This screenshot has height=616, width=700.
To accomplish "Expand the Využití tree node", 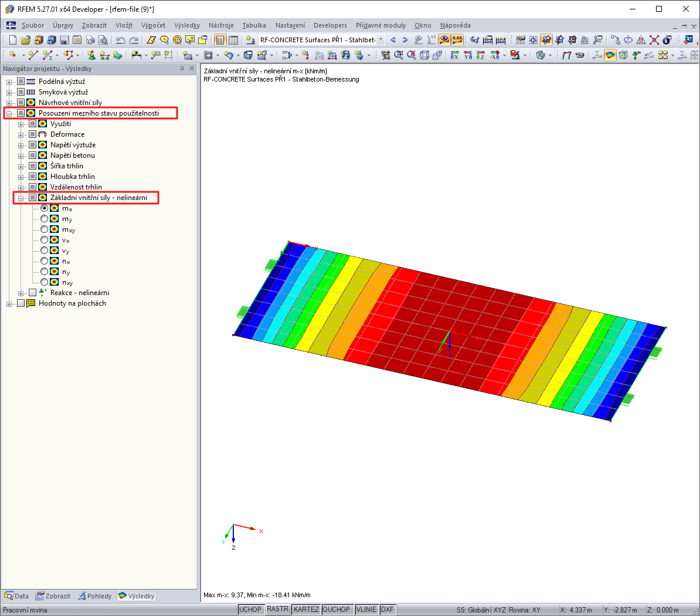I will point(21,124).
